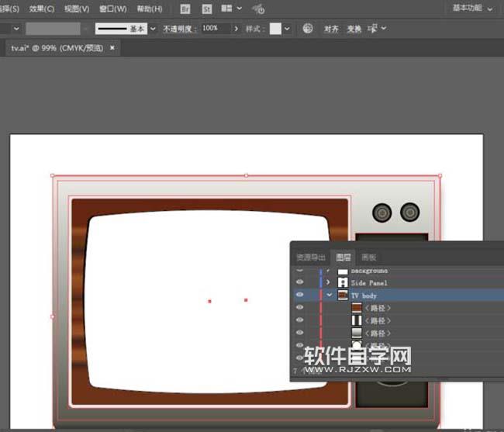Screen dimensions: 504x432
Task: Open the stroke profile dropdown
Action: pos(153,29)
